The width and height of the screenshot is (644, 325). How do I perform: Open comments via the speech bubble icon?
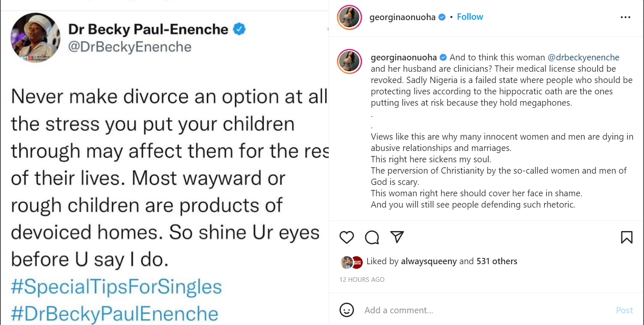point(371,237)
